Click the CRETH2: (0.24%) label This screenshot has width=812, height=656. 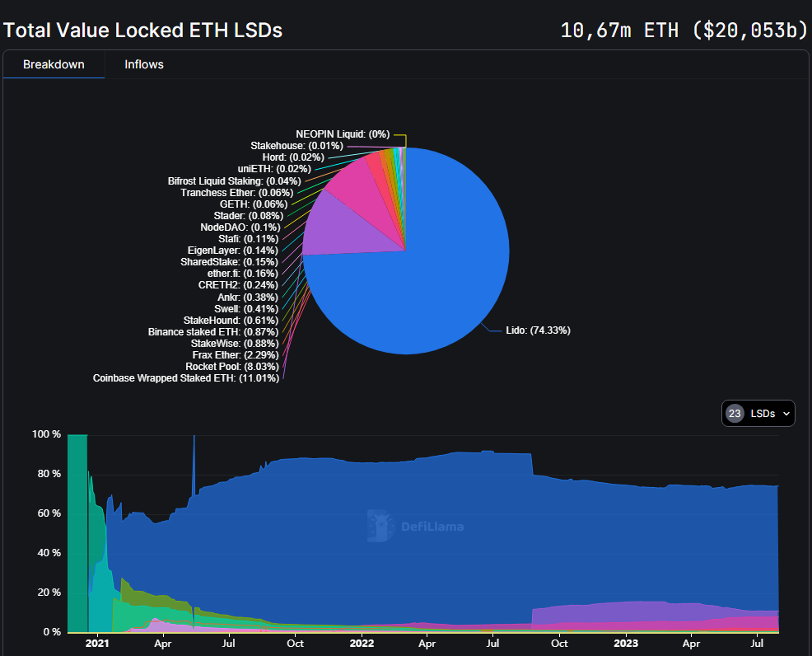(x=238, y=285)
